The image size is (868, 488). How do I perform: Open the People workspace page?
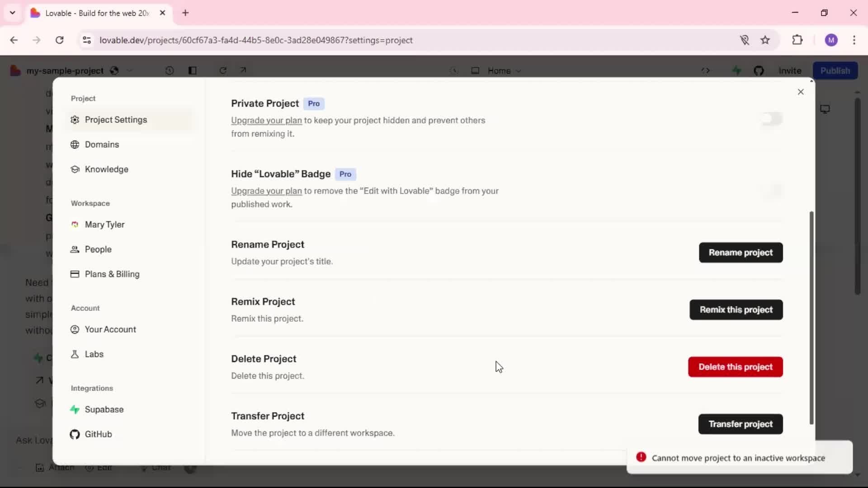coord(98,249)
